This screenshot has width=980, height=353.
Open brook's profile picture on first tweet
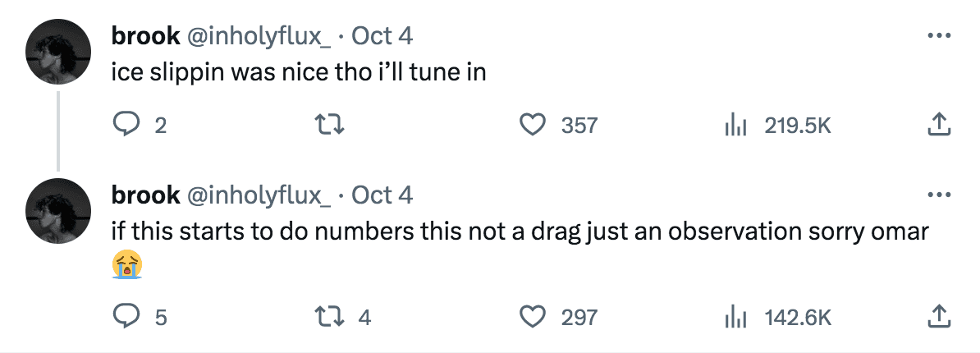click(x=58, y=50)
